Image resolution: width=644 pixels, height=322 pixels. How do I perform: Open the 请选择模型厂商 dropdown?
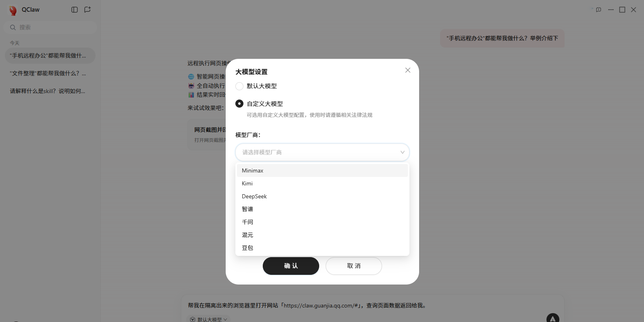coord(322,152)
